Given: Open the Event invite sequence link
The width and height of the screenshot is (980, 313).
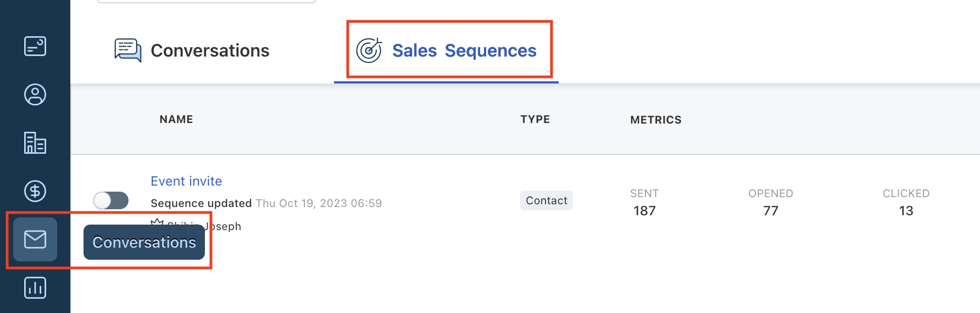Looking at the screenshot, I should (x=186, y=181).
